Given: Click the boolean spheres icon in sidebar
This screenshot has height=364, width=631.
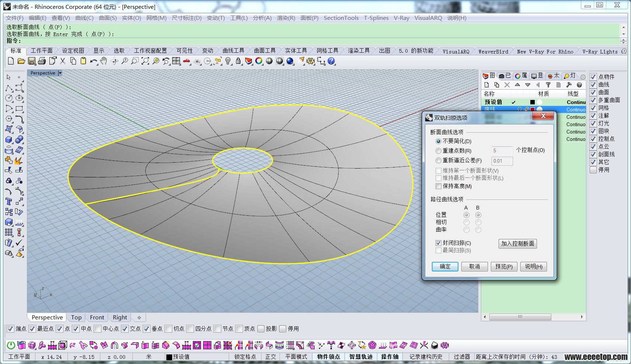Looking at the screenshot, I should 19,139.
